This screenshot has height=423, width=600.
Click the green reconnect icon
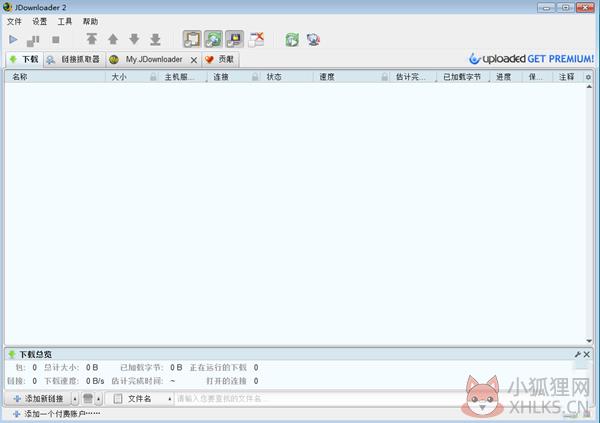[x=292, y=40]
